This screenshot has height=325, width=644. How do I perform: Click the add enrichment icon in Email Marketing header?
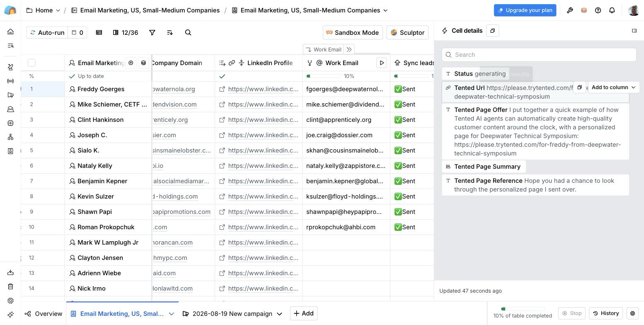click(x=131, y=63)
